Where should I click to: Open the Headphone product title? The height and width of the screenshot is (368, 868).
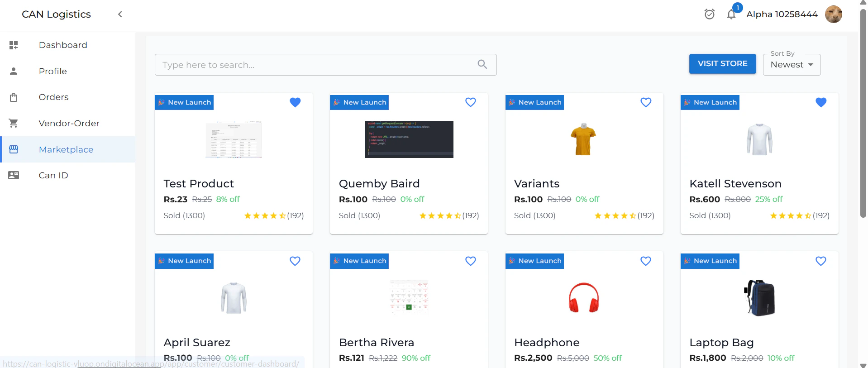coord(547,343)
